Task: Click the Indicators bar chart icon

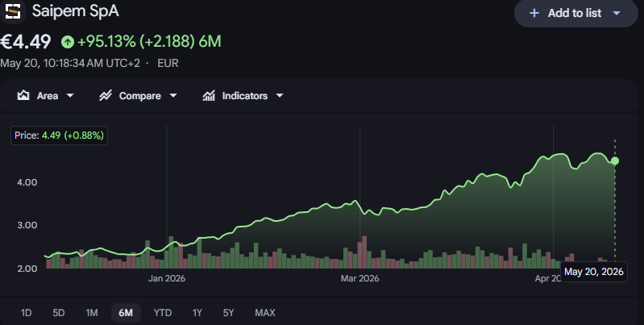Action: pos(209,96)
